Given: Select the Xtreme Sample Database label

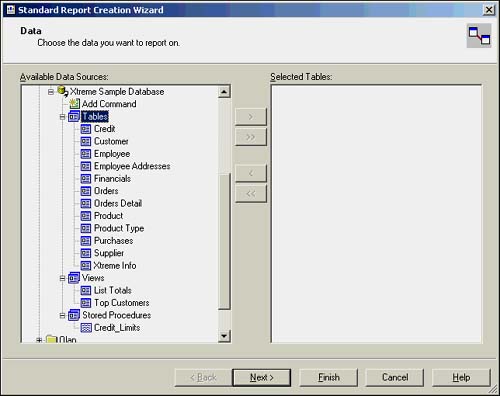Looking at the screenshot, I should 117,92.
